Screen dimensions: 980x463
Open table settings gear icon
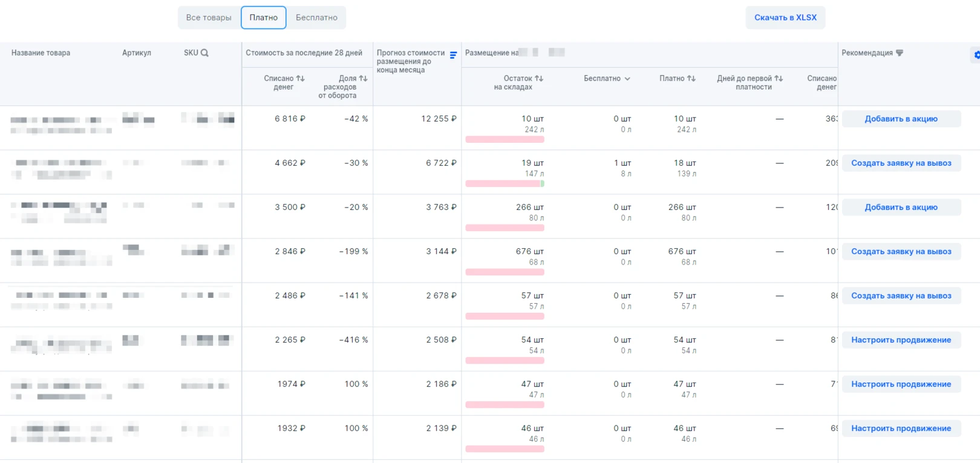(976, 55)
